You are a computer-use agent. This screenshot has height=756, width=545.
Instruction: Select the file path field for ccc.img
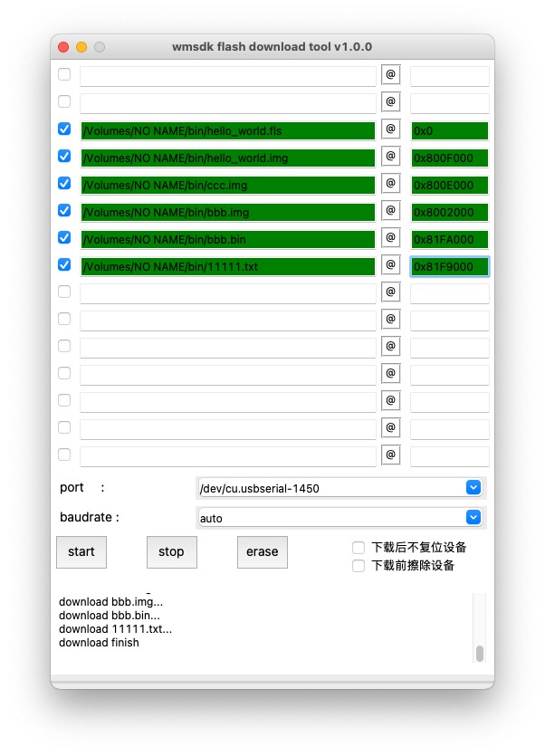click(x=227, y=185)
